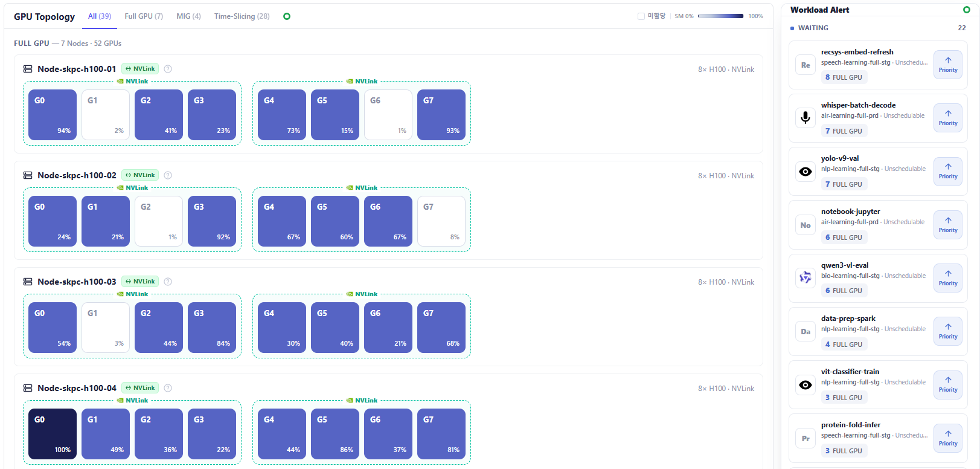Raise priority of recsys-embed-refresh
The image size is (980, 469).
click(x=948, y=65)
